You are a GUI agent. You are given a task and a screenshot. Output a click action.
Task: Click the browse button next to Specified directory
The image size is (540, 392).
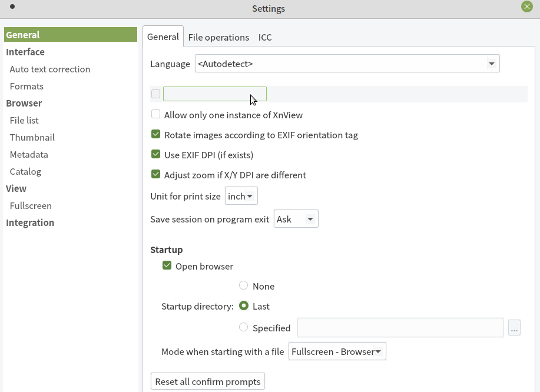click(x=514, y=328)
